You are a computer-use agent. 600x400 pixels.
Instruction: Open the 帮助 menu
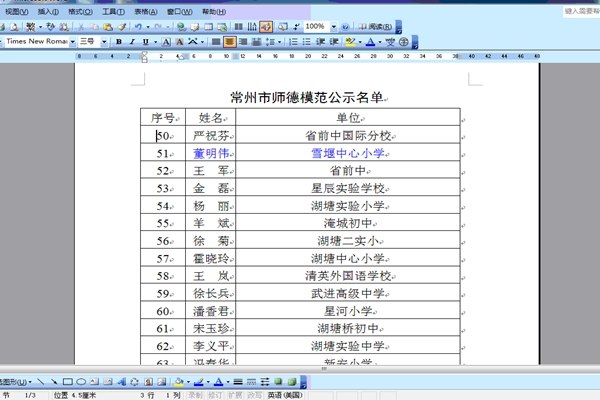click(x=214, y=12)
